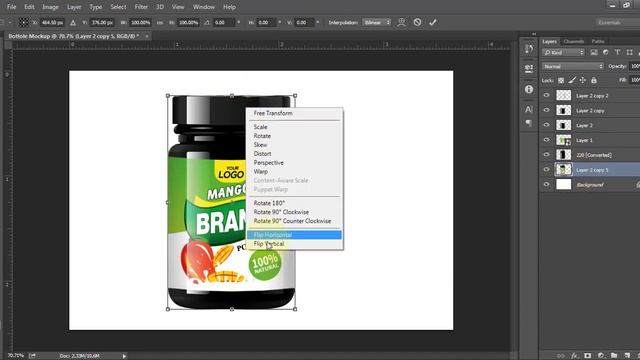Add a layer mask icon

588,356
